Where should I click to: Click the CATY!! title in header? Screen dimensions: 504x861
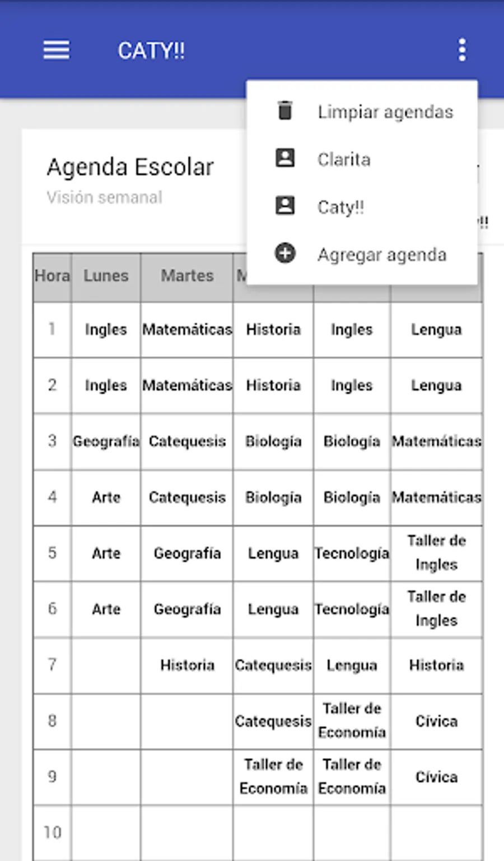coord(151,51)
